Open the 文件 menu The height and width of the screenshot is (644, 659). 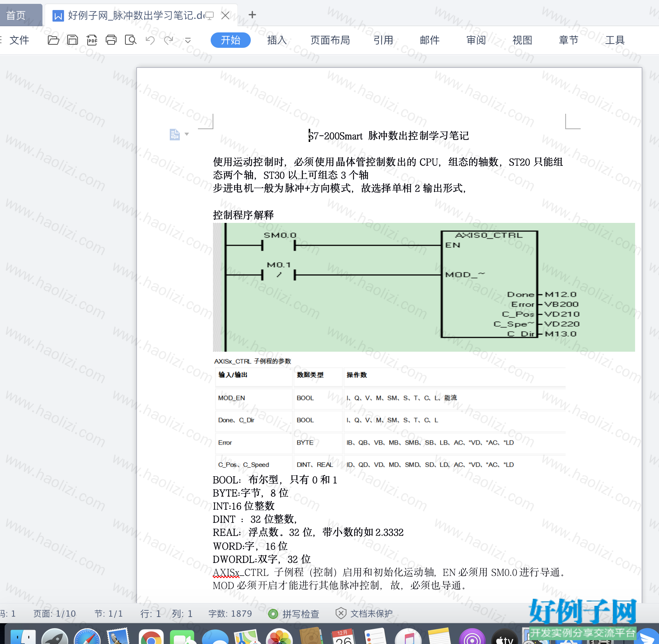coord(19,40)
